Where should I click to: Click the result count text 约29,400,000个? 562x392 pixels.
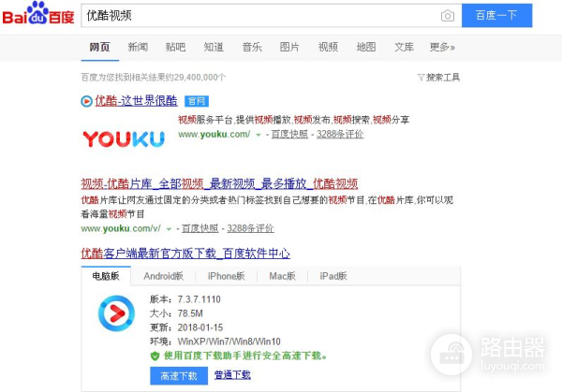tap(197, 78)
